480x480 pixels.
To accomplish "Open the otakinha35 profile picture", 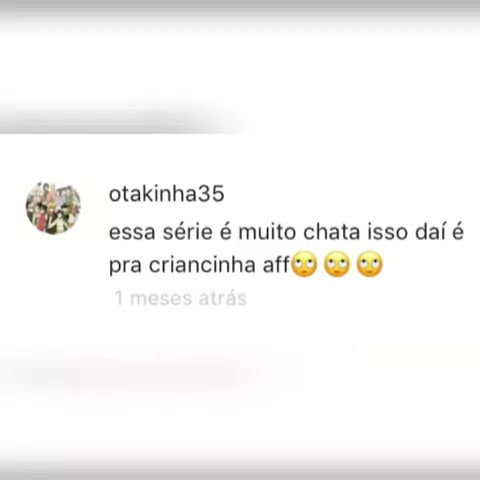I will 53,208.
